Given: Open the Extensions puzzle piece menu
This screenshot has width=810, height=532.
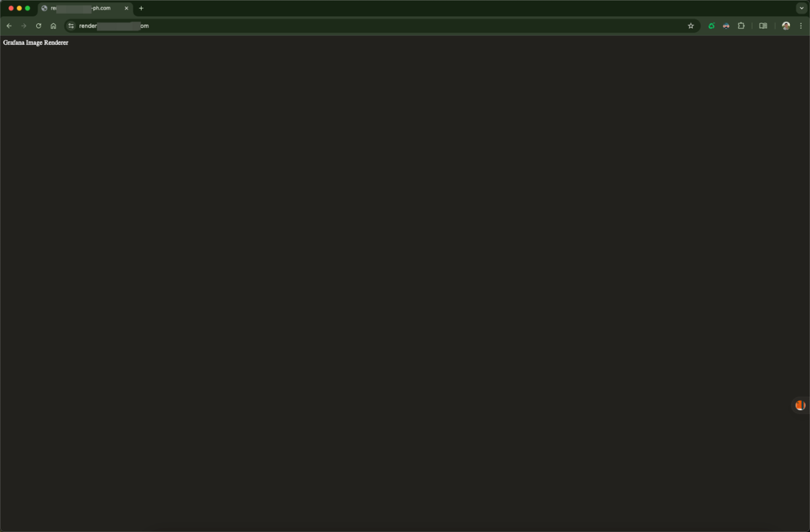Looking at the screenshot, I should click(741, 25).
